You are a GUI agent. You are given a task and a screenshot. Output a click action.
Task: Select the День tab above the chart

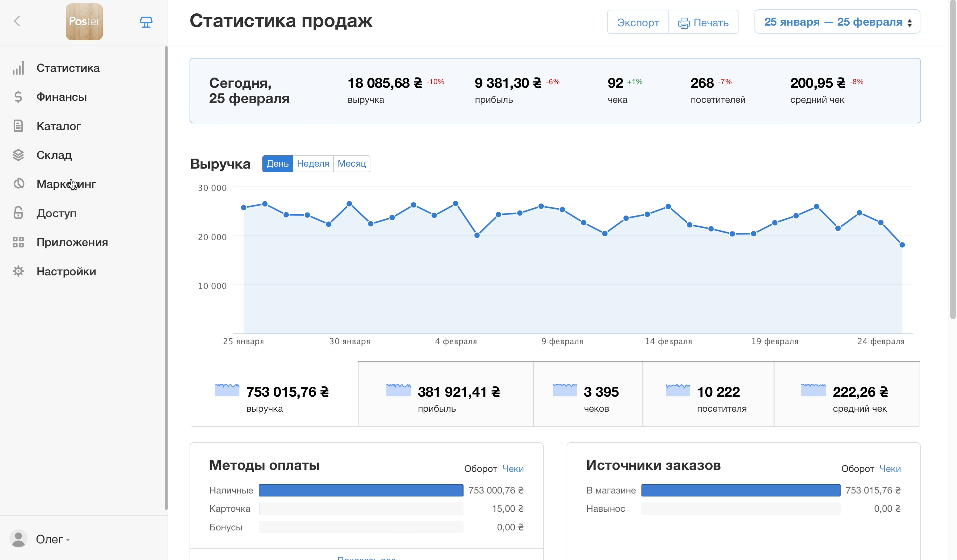(x=278, y=163)
